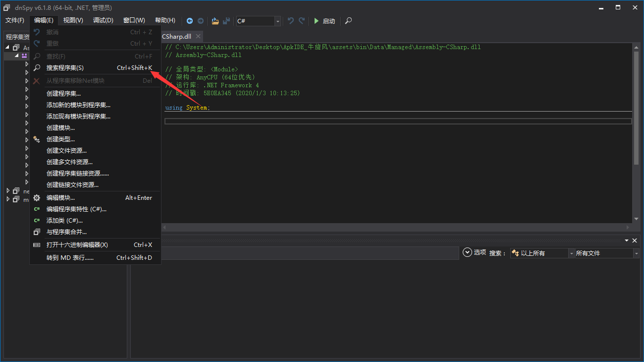
Task: Toggle the 选项 options expander in search panel
Action: tap(467, 252)
